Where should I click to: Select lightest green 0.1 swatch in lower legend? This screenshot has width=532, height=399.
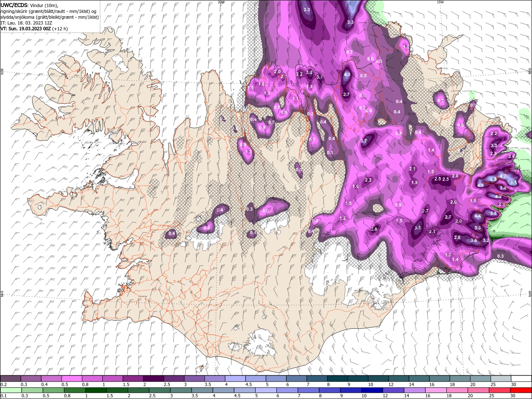point(10,390)
